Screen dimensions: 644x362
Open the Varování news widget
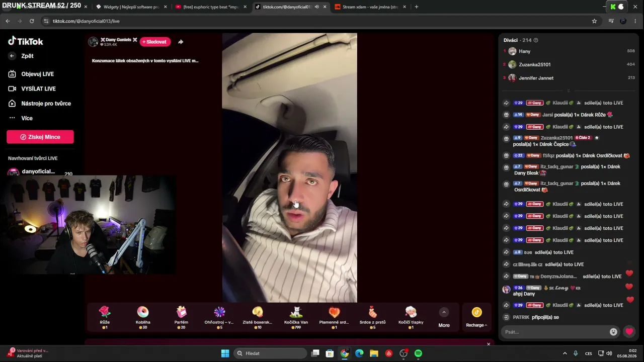pyautogui.click(x=28, y=353)
